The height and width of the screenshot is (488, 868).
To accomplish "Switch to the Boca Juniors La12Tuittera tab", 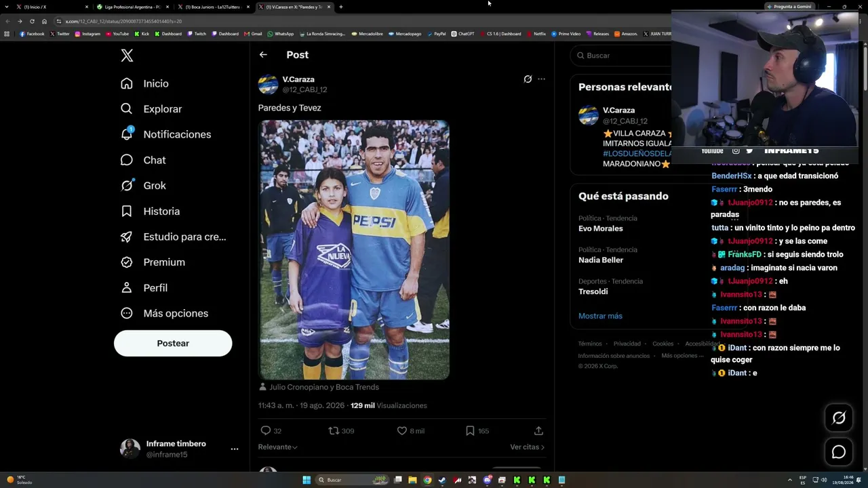I will click(213, 7).
